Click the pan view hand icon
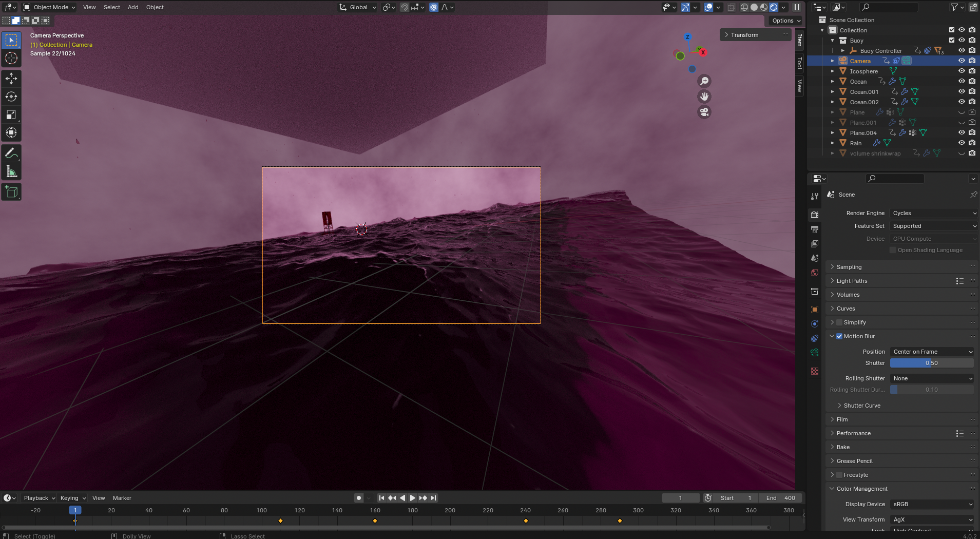This screenshot has height=539, width=980. (x=704, y=97)
